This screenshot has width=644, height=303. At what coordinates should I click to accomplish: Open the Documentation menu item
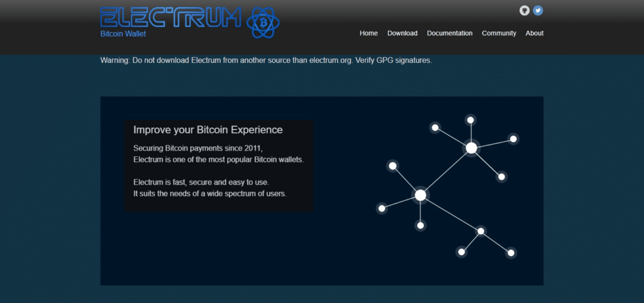coord(449,33)
